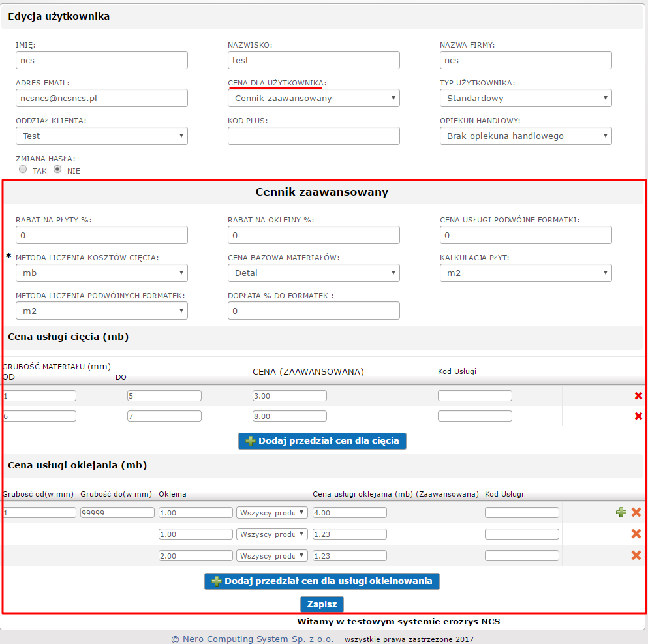Remove the gluing row with edge 2.00
Screen dimensions: 648x644
[636, 556]
